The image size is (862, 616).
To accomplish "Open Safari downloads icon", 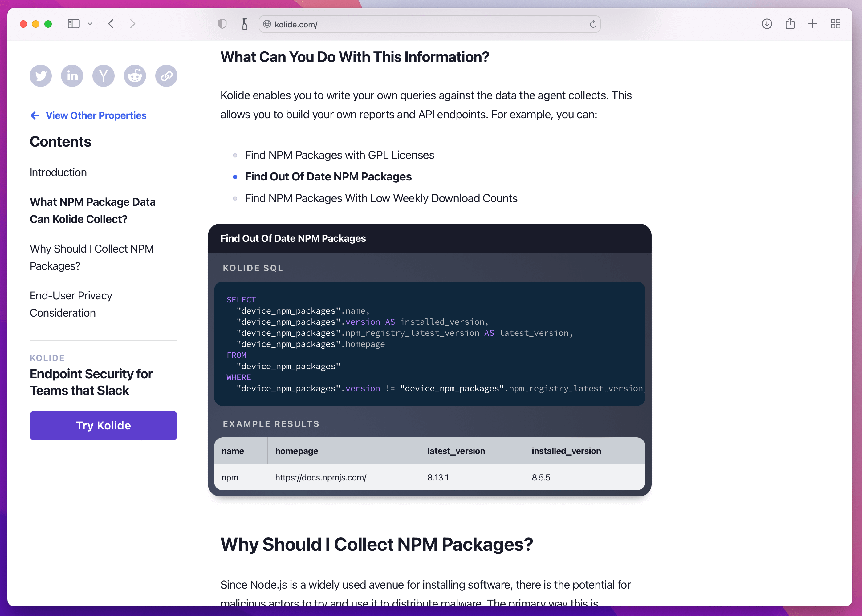I will (767, 24).
